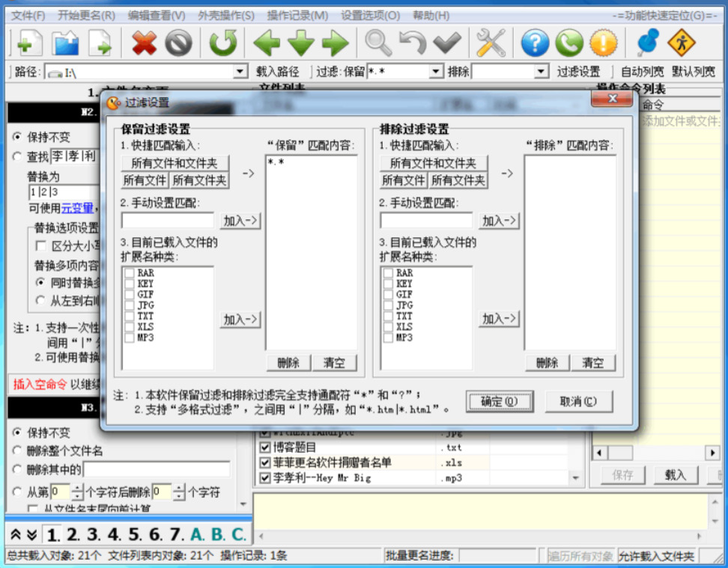Expand the 路径 path dropdown
The image size is (728, 568).
[x=240, y=71]
